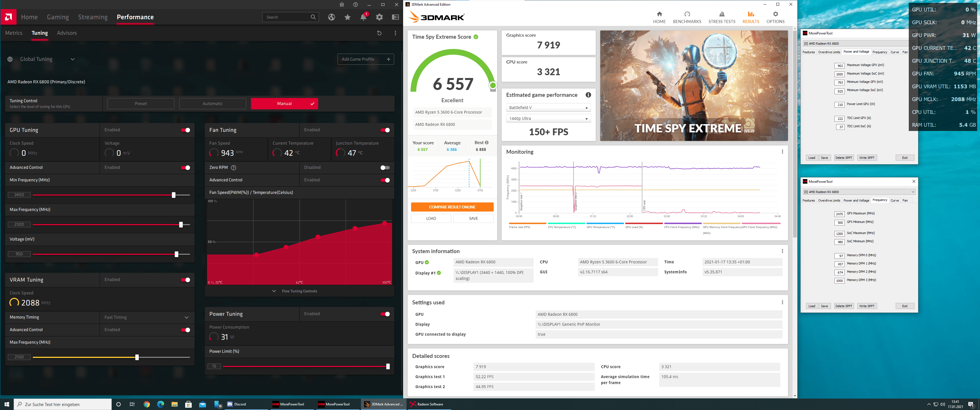
Task: Open Microsoft Edge from the taskbar
Action: [x=161, y=404]
